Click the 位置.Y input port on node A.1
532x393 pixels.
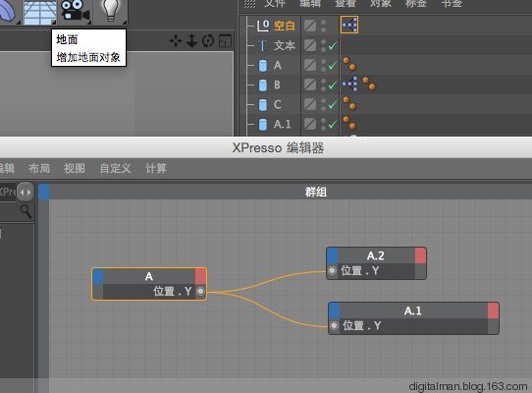click(x=334, y=326)
